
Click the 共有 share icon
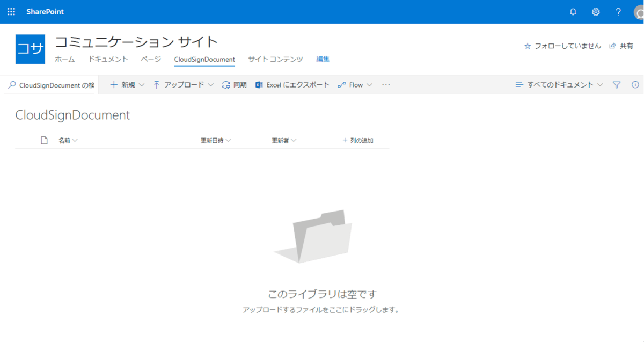point(612,46)
